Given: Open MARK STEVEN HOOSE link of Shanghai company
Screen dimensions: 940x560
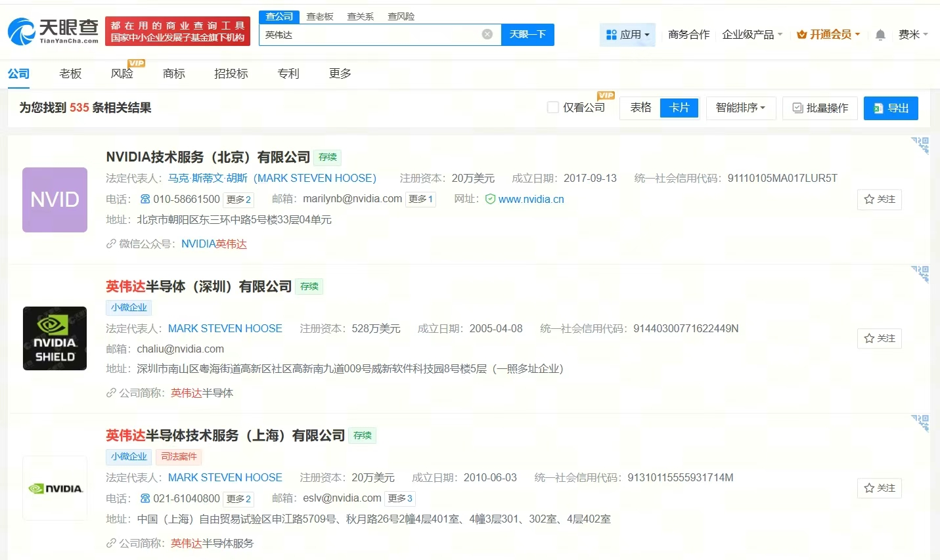Looking at the screenshot, I should click(225, 477).
